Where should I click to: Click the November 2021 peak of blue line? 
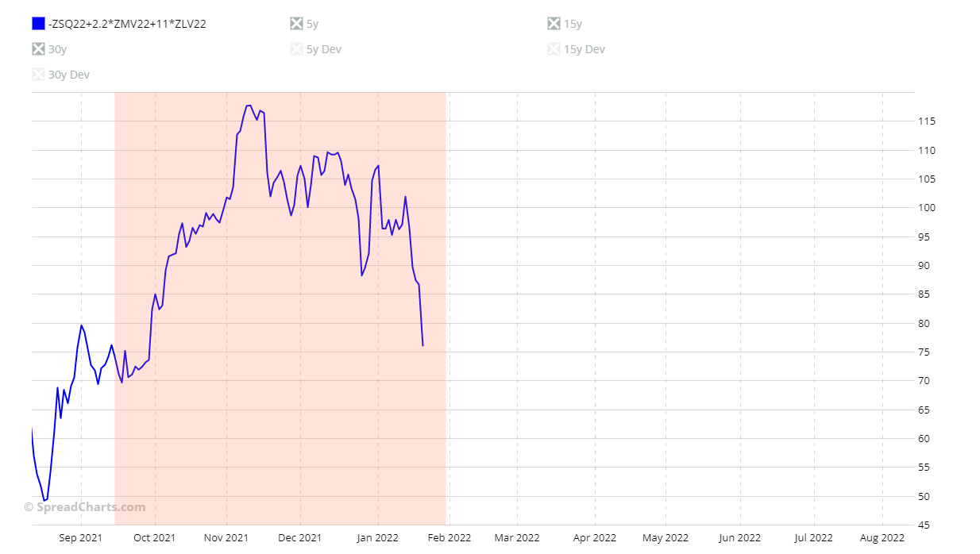pyautogui.click(x=249, y=105)
